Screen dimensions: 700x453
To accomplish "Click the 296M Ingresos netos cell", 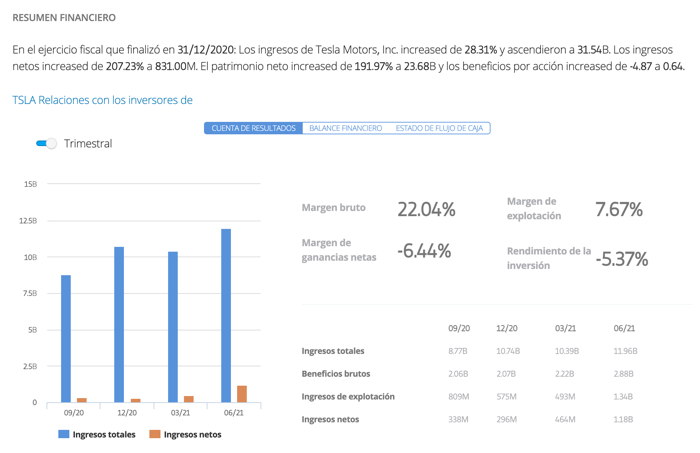I will point(506,420).
